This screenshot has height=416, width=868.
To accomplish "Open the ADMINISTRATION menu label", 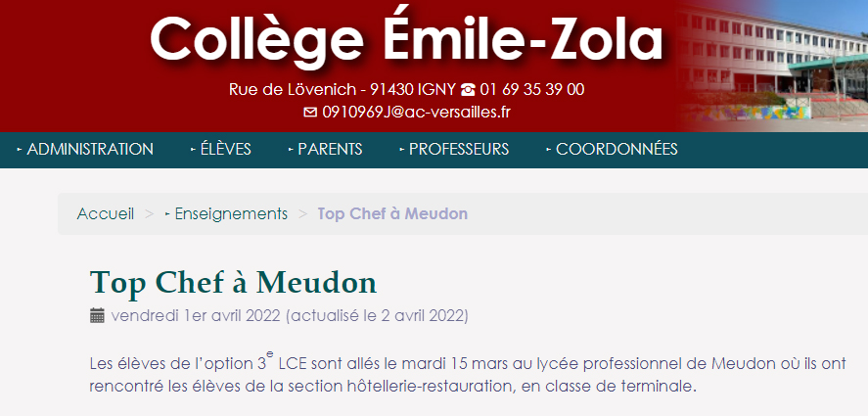I will pyautogui.click(x=90, y=150).
